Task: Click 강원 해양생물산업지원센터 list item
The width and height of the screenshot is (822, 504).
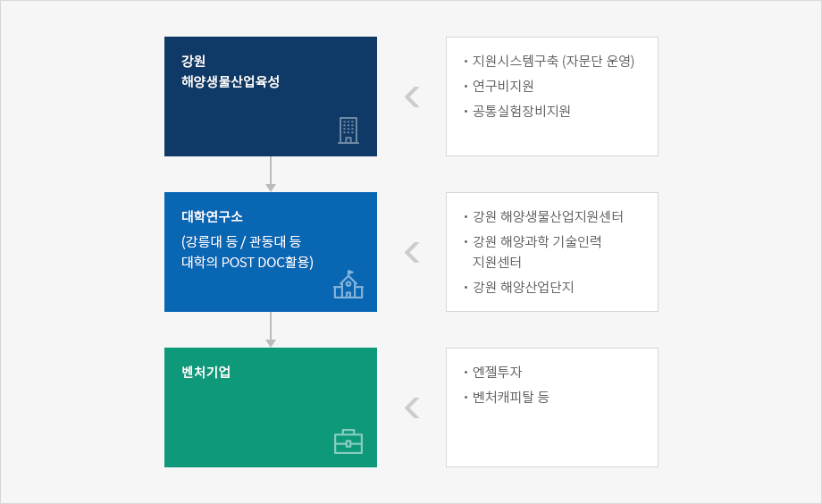Action: tap(543, 216)
